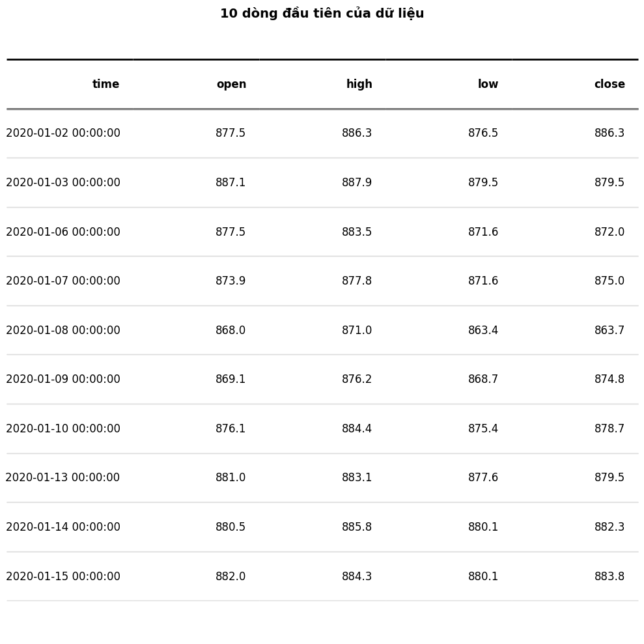Click the "open" column header
Image resolution: width=644 pixels, height=644 pixels.
231,85
